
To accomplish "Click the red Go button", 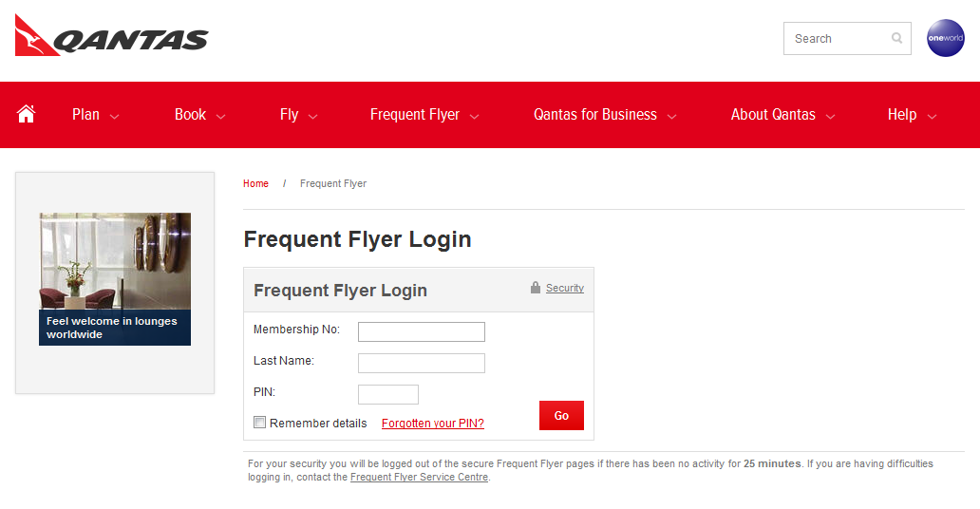I will [x=561, y=415].
